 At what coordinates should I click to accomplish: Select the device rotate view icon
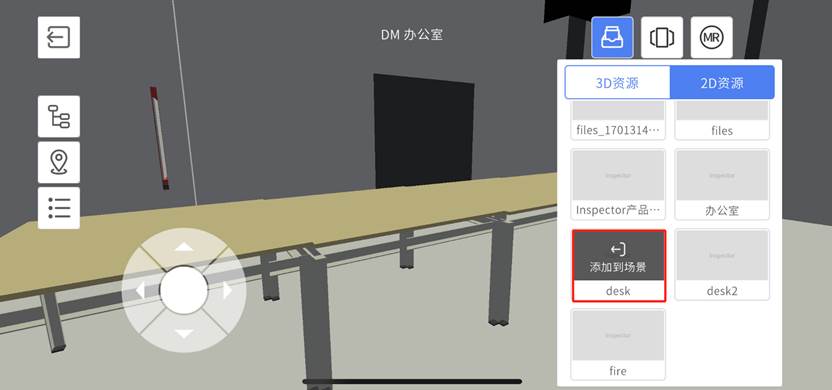(662, 37)
